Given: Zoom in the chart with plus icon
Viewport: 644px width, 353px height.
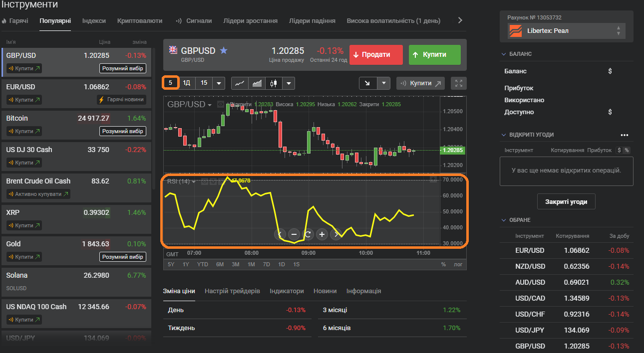Looking at the screenshot, I should [x=322, y=234].
